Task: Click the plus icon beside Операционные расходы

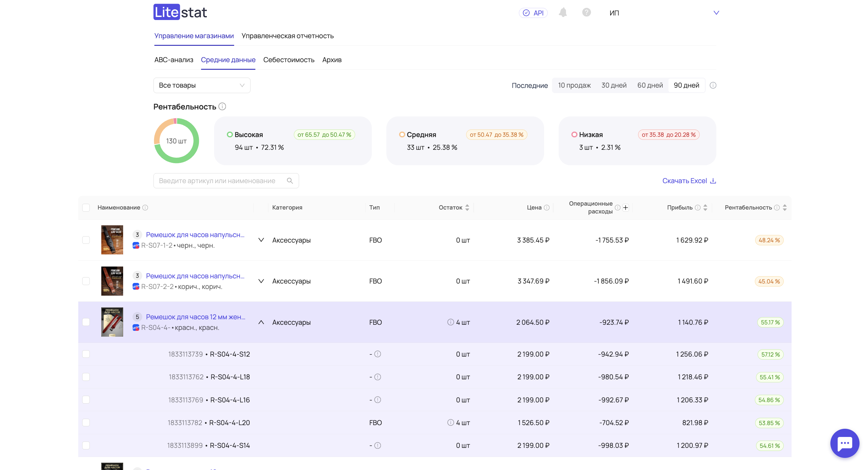Action: tap(625, 207)
